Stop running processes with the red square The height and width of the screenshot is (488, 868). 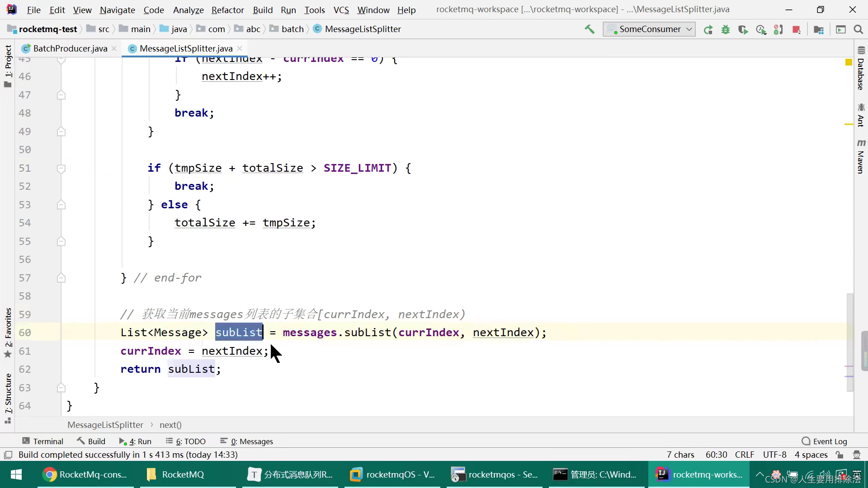[797, 30]
